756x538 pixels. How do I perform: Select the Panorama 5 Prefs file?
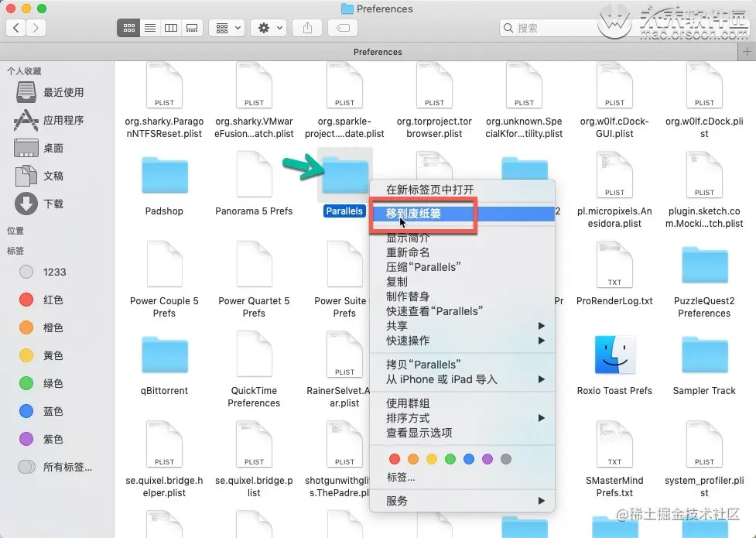(x=254, y=184)
